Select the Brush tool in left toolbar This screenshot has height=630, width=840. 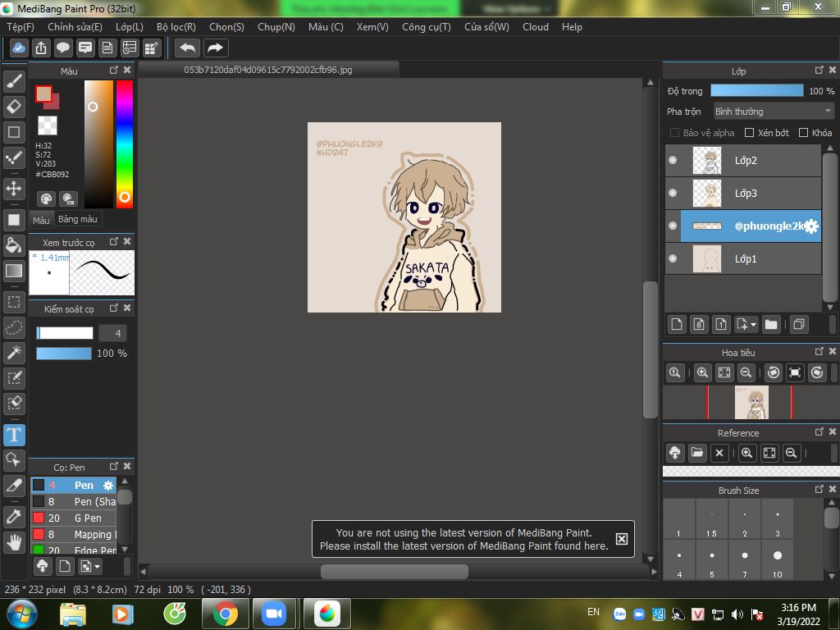pos(14,81)
